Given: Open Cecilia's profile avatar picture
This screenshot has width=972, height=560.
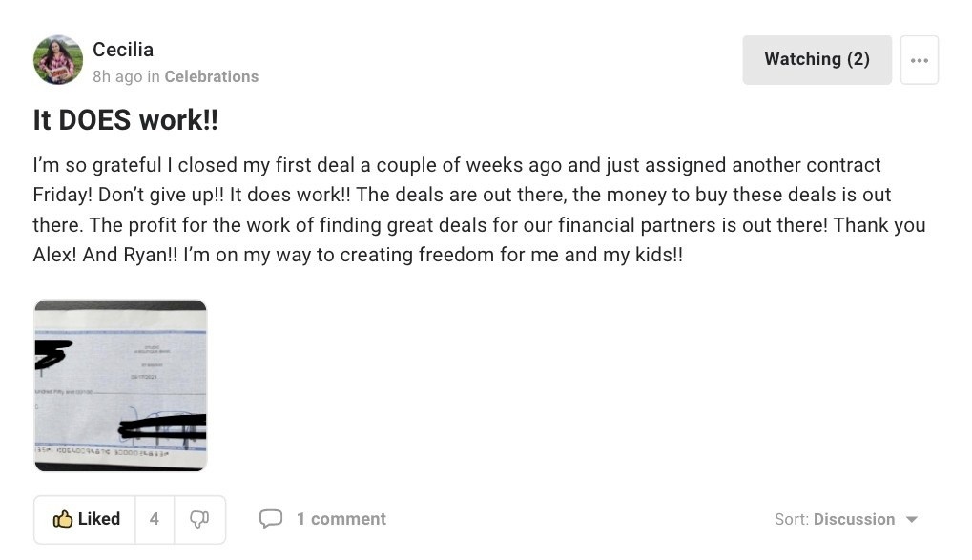Looking at the screenshot, I should point(57,59).
